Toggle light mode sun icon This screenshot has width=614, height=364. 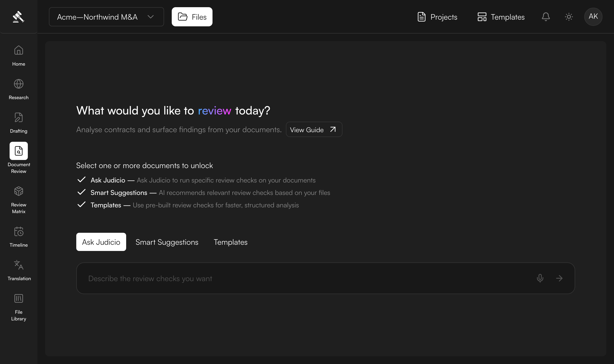point(569,17)
